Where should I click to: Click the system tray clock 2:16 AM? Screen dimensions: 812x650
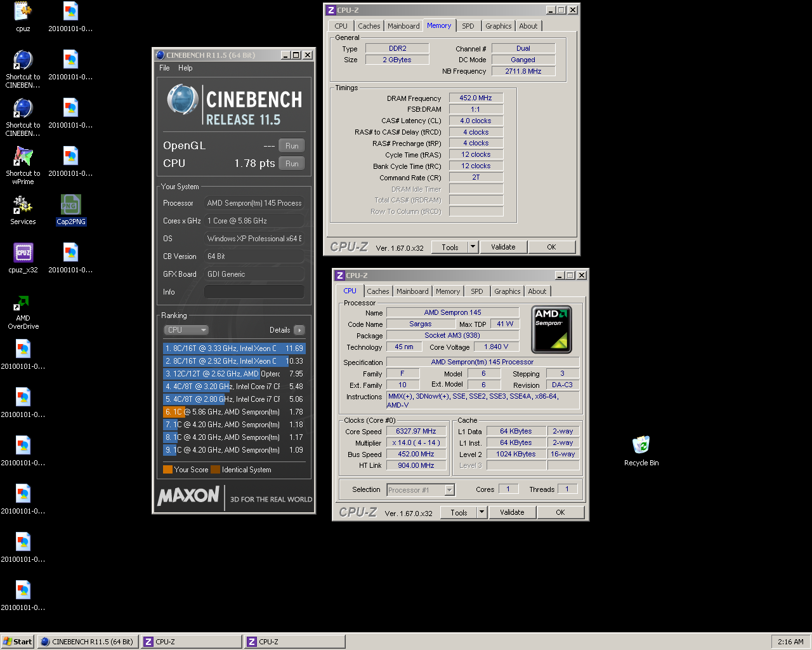(x=790, y=642)
